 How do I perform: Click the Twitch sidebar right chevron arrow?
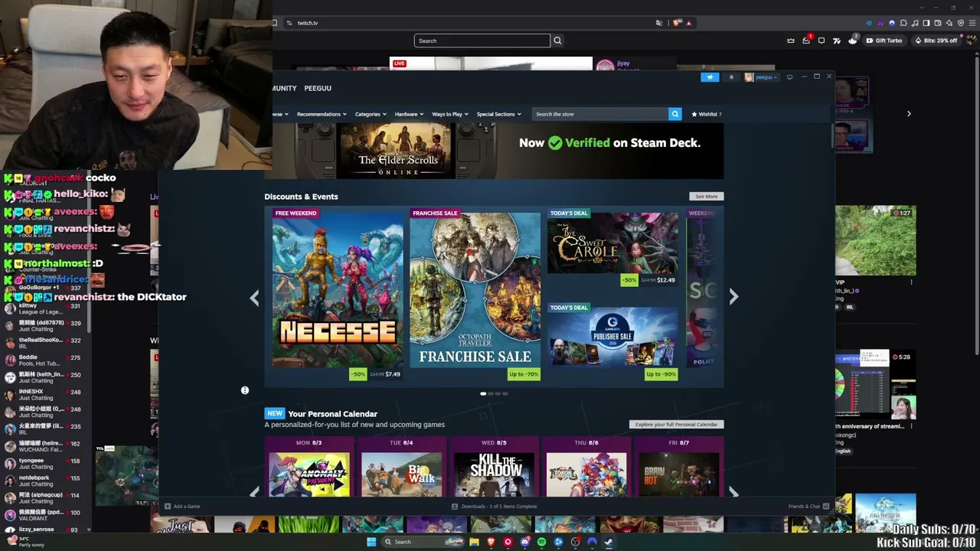tap(909, 113)
